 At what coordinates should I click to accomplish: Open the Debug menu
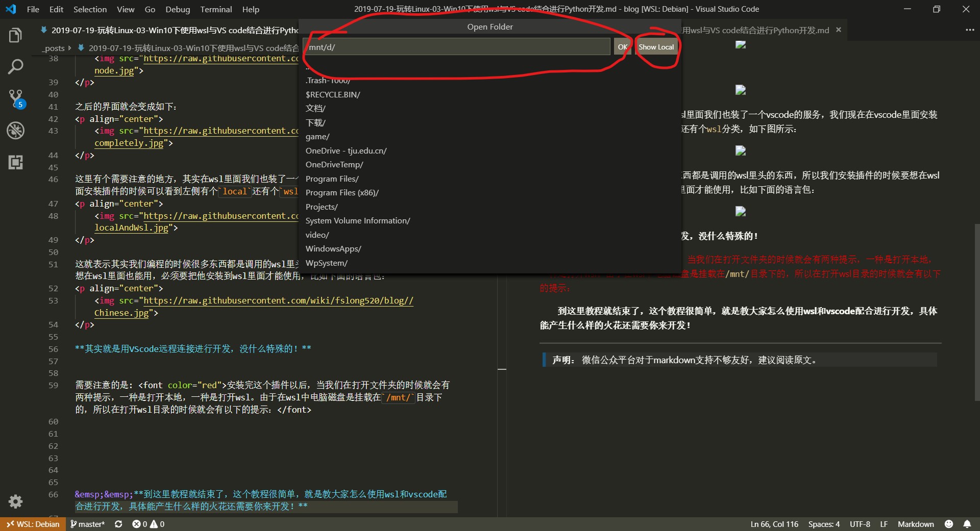[178, 9]
